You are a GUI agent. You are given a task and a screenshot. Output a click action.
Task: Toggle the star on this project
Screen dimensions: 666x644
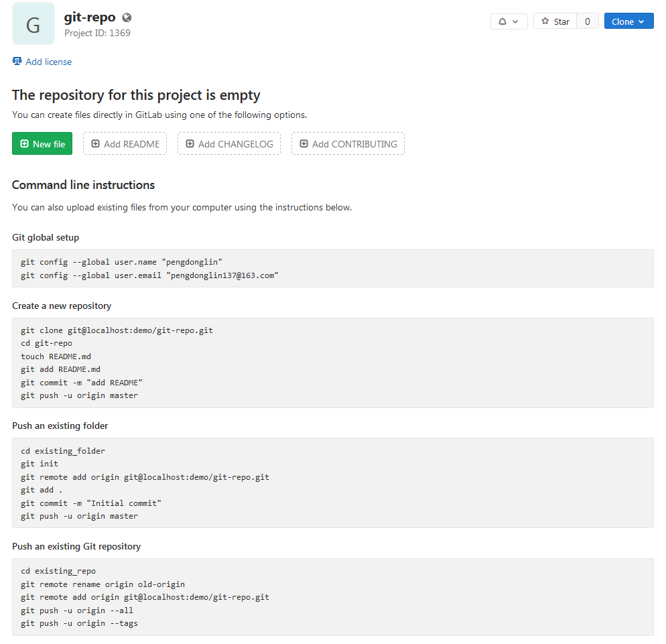click(554, 21)
